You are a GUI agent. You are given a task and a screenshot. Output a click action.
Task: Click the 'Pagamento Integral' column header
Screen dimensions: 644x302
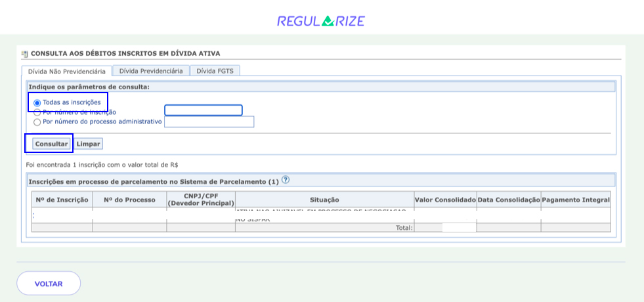pos(576,200)
